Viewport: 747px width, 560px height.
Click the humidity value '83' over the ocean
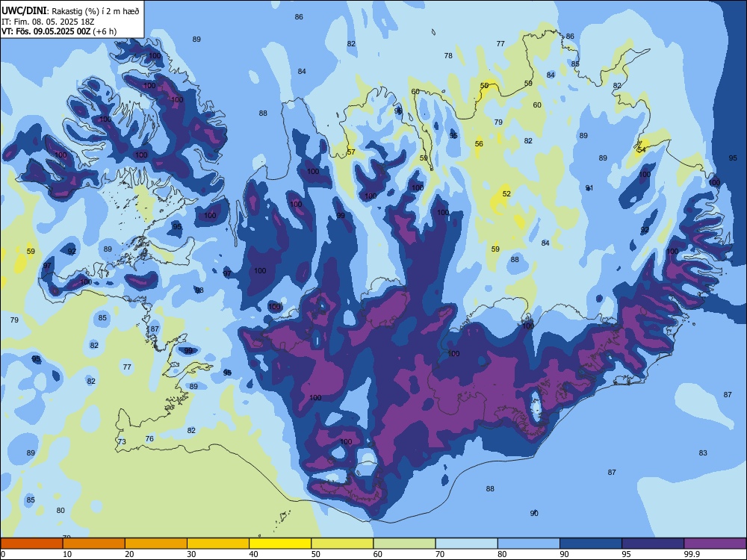click(x=703, y=453)
